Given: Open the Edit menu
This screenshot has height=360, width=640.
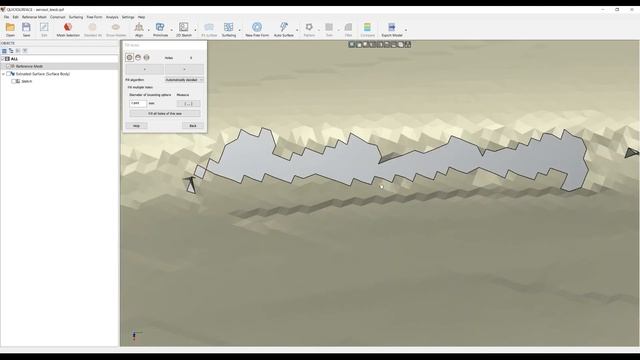Looking at the screenshot, I should (16, 17).
